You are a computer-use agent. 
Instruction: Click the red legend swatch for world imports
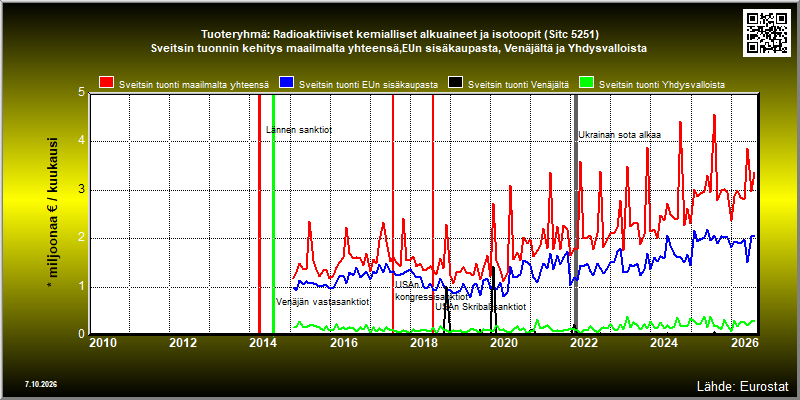pos(106,83)
